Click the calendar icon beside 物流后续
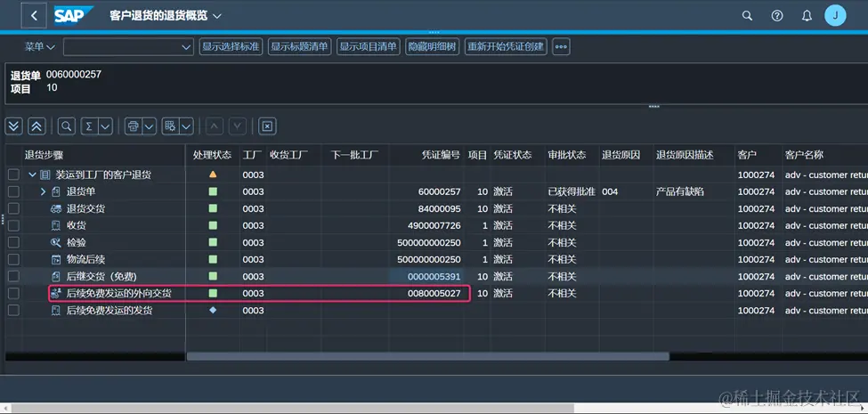 56,259
